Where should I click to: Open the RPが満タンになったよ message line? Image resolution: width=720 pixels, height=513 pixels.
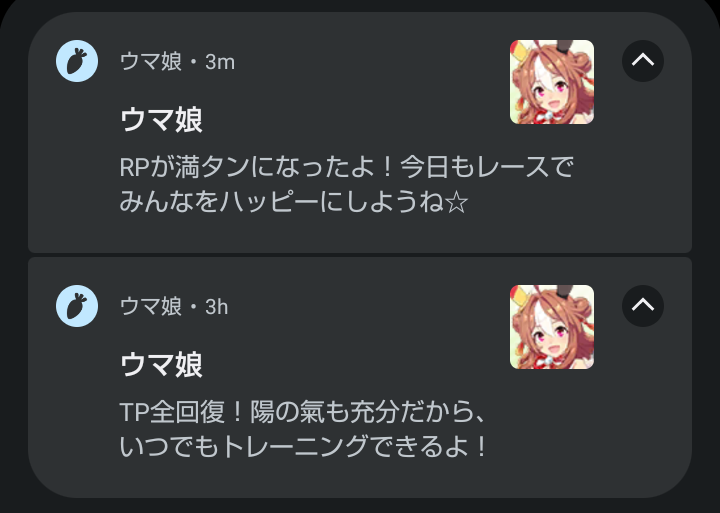(x=347, y=167)
